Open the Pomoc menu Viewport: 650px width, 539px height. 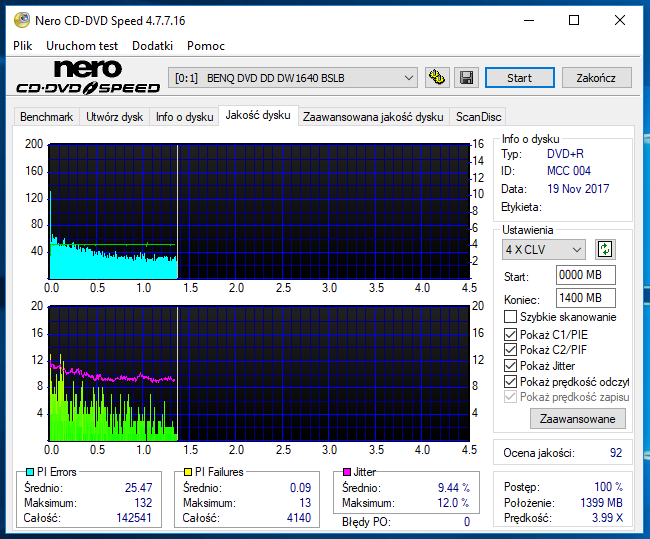click(x=206, y=46)
